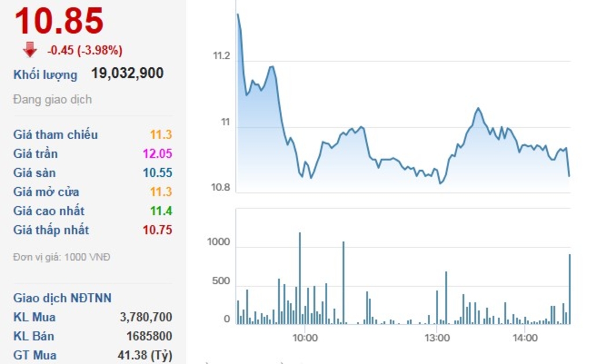Click the 13:00 time label on chart axis

[437, 337]
